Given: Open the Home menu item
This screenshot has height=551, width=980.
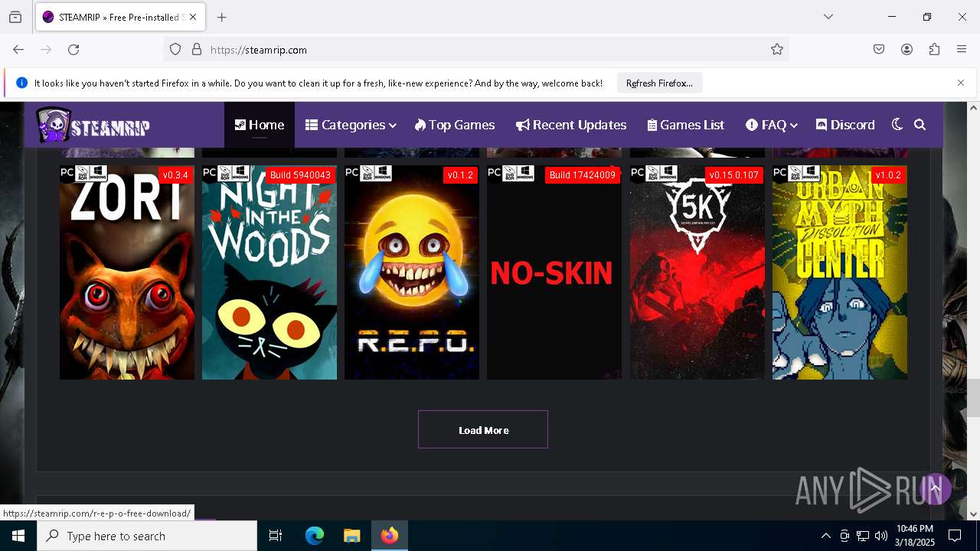Looking at the screenshot, I should click(x=260, y=125).
